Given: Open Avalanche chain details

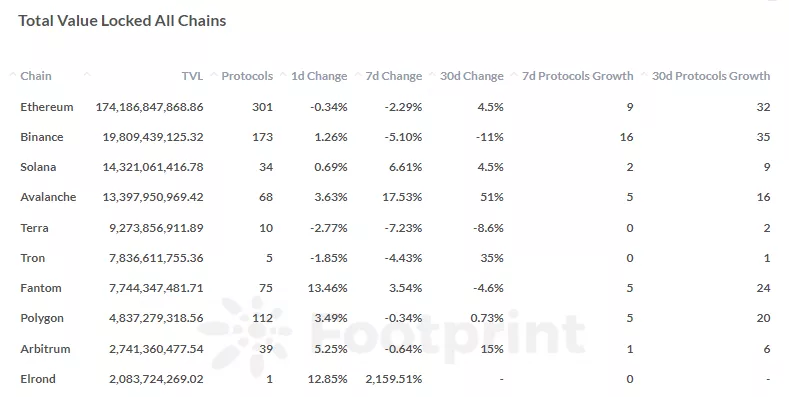Looking at the screenshot, I should pyautogui.click(x=48, y=197).
